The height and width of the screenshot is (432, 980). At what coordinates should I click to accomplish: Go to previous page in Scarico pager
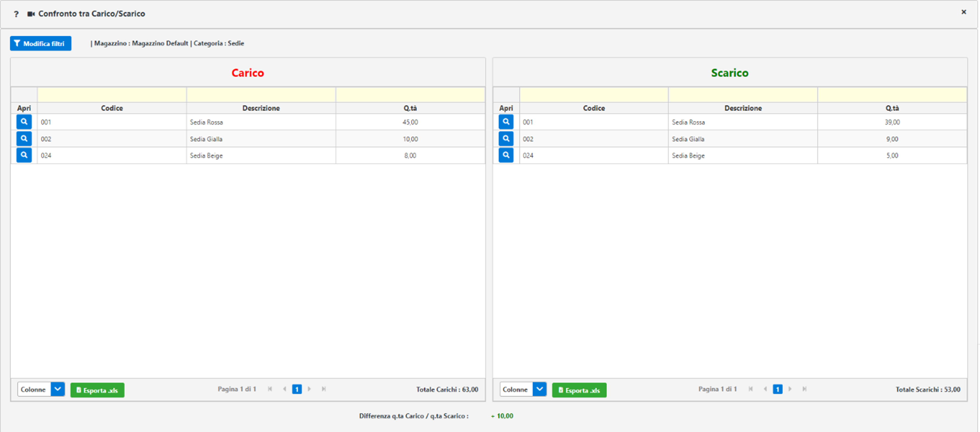pos(765,389)
